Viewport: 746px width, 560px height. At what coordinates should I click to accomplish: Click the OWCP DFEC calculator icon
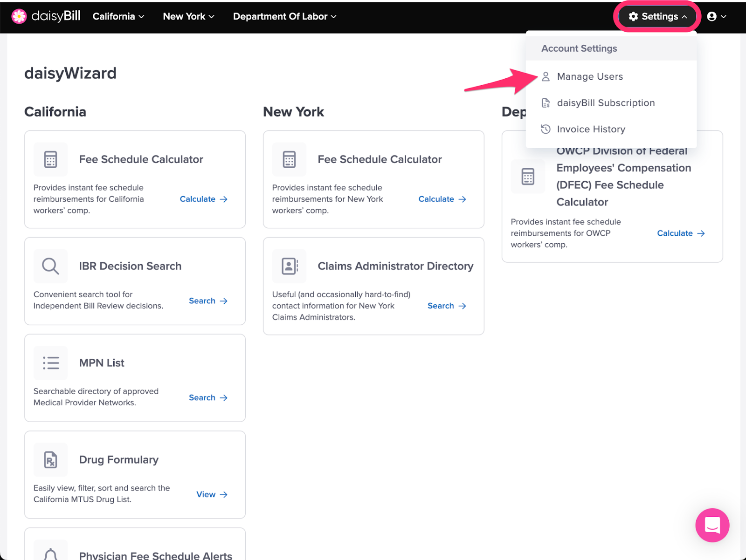tap(527, 177)
